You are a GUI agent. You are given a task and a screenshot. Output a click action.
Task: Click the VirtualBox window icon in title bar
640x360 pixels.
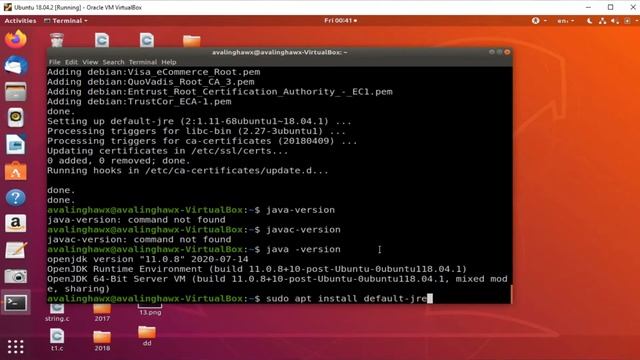coord(8,7)
